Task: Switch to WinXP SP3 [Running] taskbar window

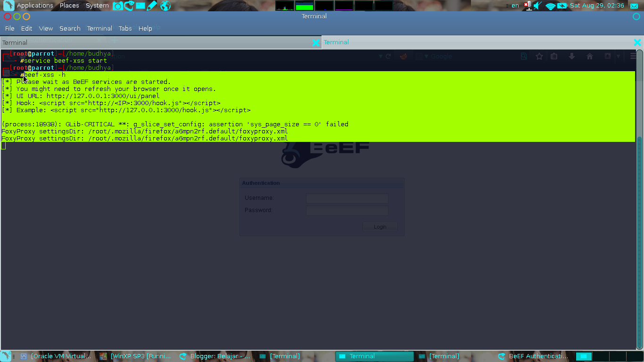Action: tap(136, 356)
